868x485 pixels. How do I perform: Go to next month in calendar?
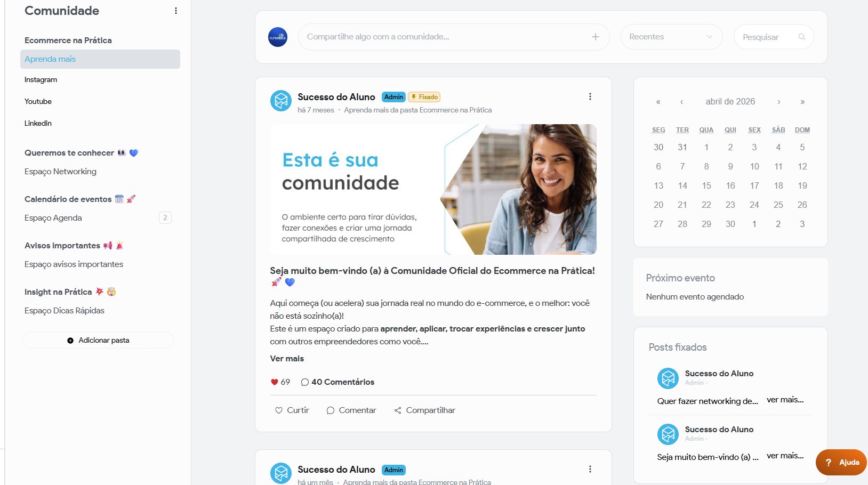(x=779, y=102)
